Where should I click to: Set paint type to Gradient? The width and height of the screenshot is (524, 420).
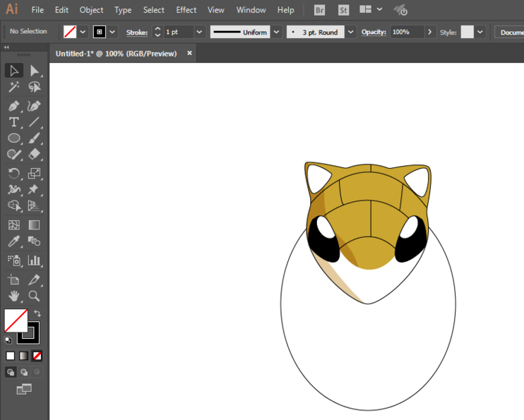pos(23,356)
